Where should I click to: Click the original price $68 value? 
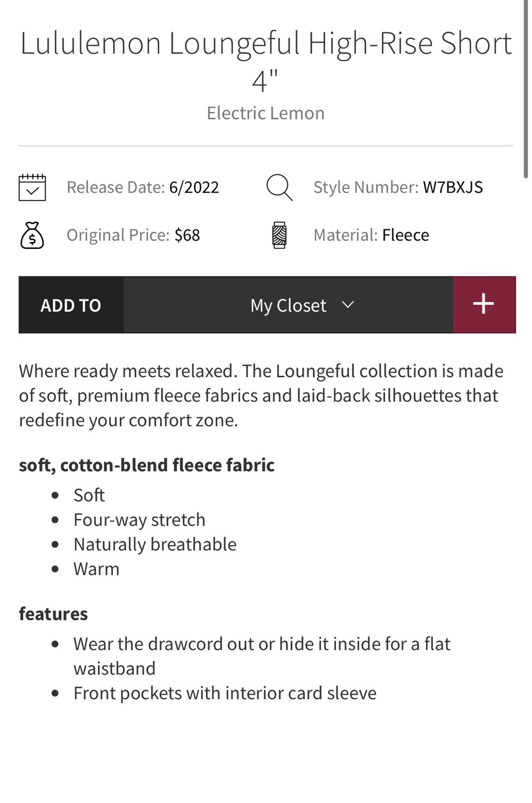point(187,235)
